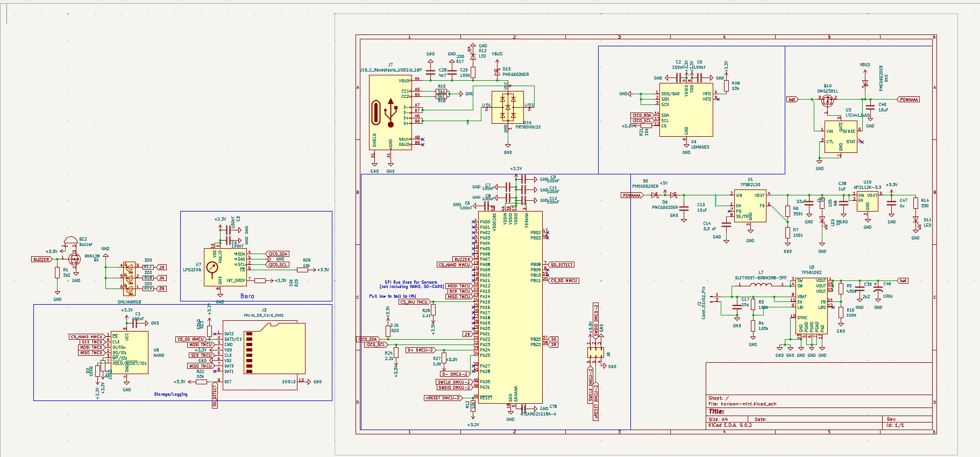This screenshot has height=457, width=980.
Task: Click the SMLVN6RGB RGB LED symbol
Action: 129,278
